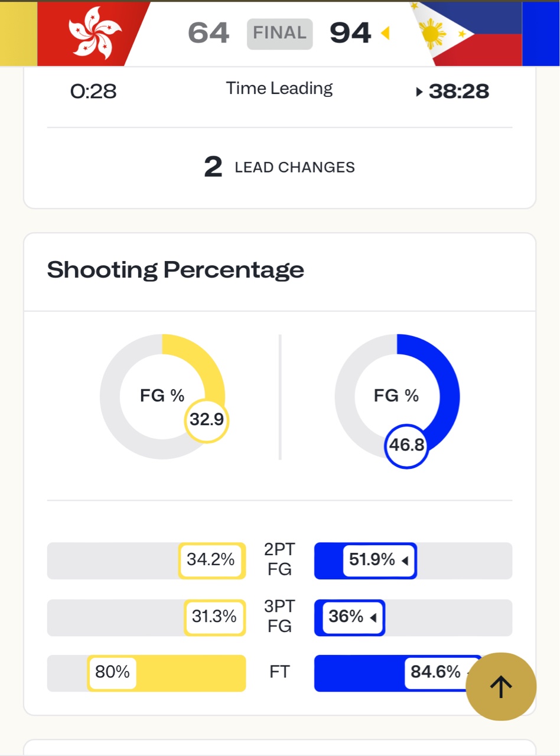Tap the FINAL game status badge

pos(279,34)
